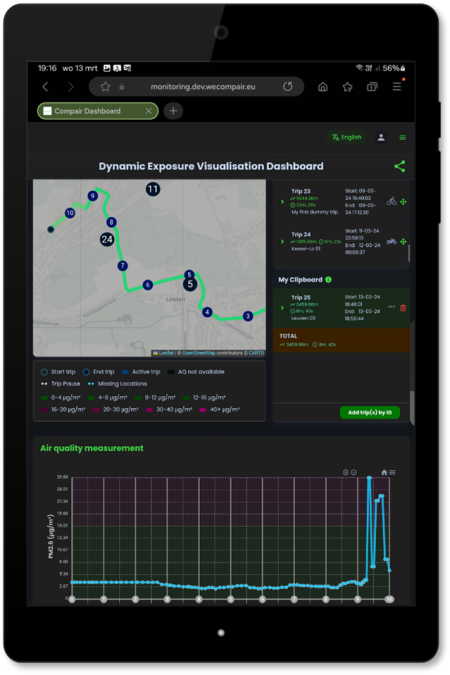This screenshot has height=675, width=450.
Task: Click the large black map marker 24
Action: (107, 239)
